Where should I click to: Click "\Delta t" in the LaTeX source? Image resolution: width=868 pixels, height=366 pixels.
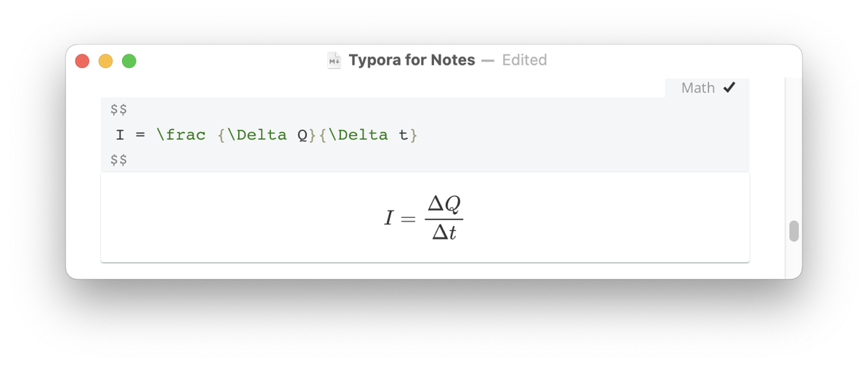point(368,135)
